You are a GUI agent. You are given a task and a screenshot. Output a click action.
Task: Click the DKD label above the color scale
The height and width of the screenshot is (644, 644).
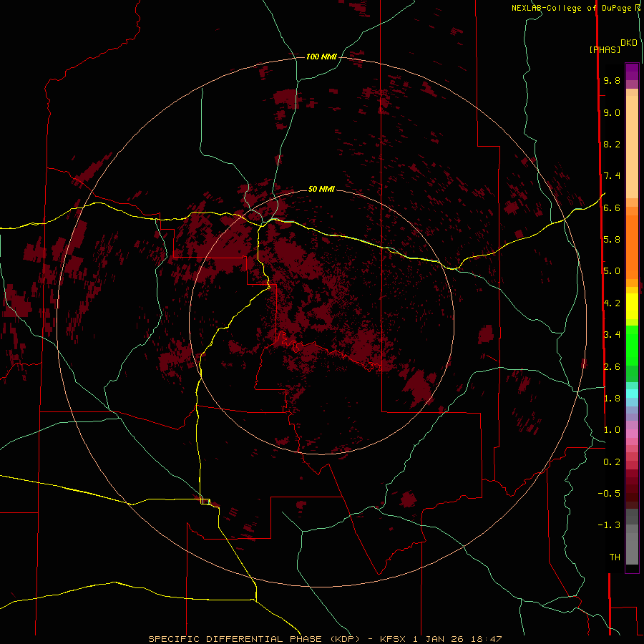point(629,43)
